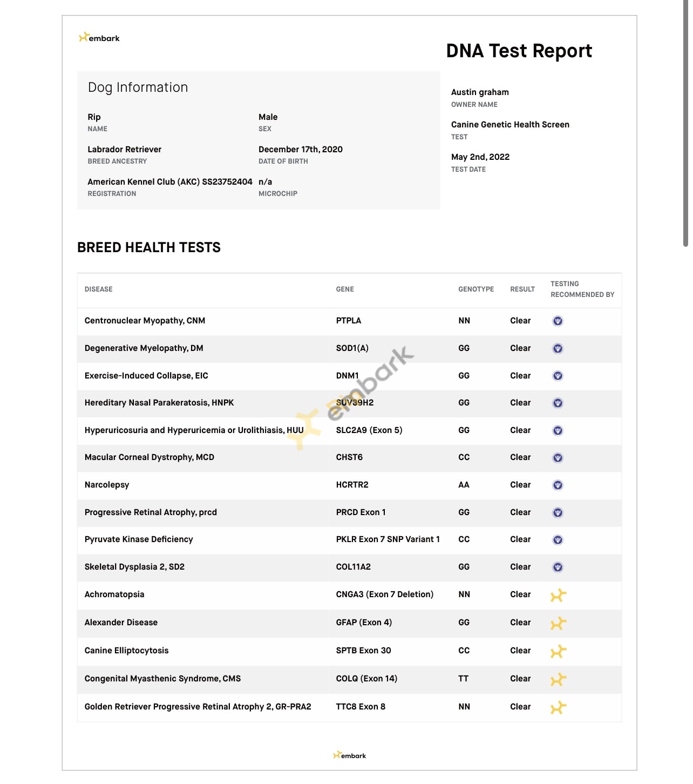Click the test date May 2nd, 2022
The image size is (693, 784).
[480, 157]
